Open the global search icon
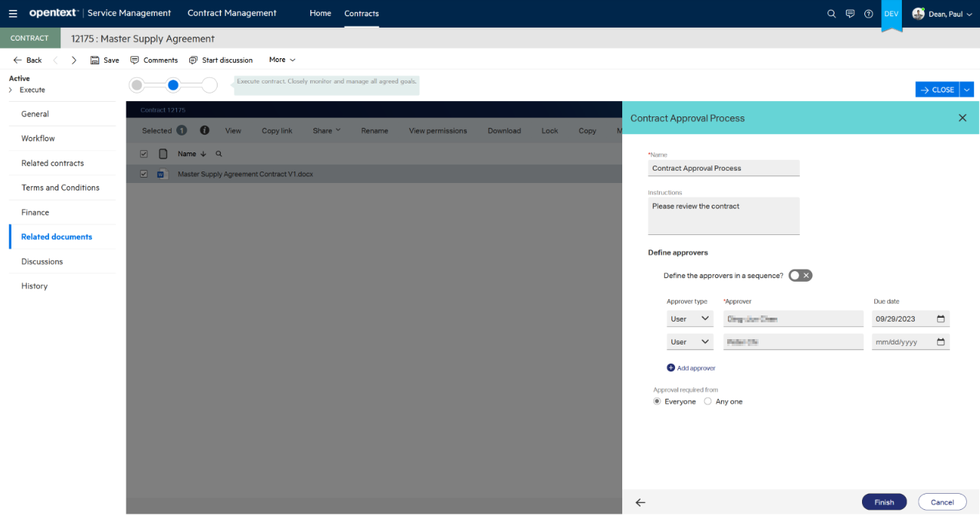 (831, 13)
